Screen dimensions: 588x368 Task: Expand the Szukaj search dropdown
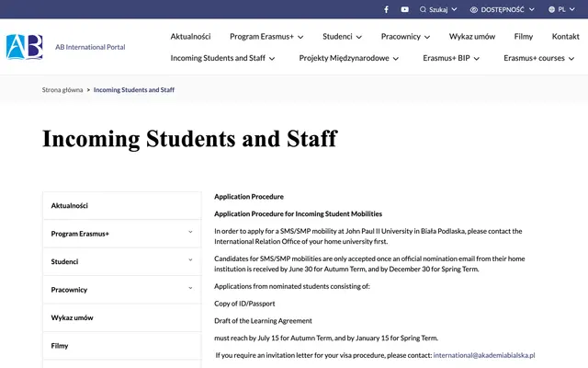pyautogui.click(x=438, y=9)
